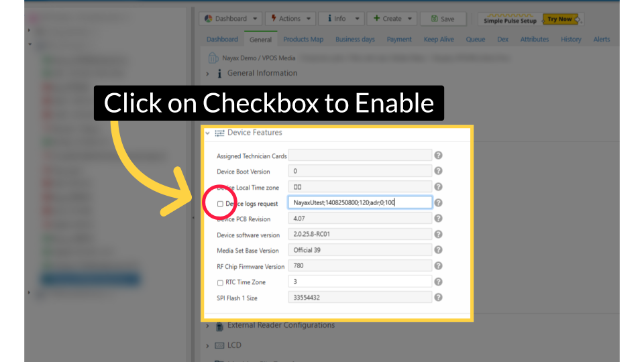Click the Device logs request text field

[x=360, y=202]
